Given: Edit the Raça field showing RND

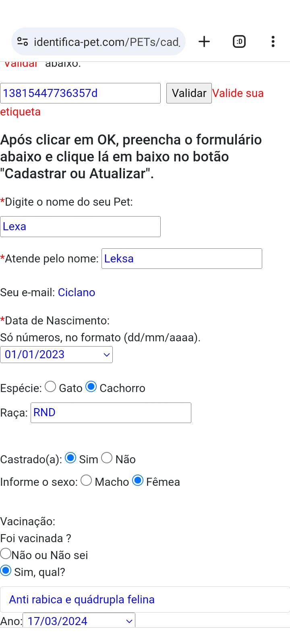Looking at the screenshot, I should [x=111, y=413].
